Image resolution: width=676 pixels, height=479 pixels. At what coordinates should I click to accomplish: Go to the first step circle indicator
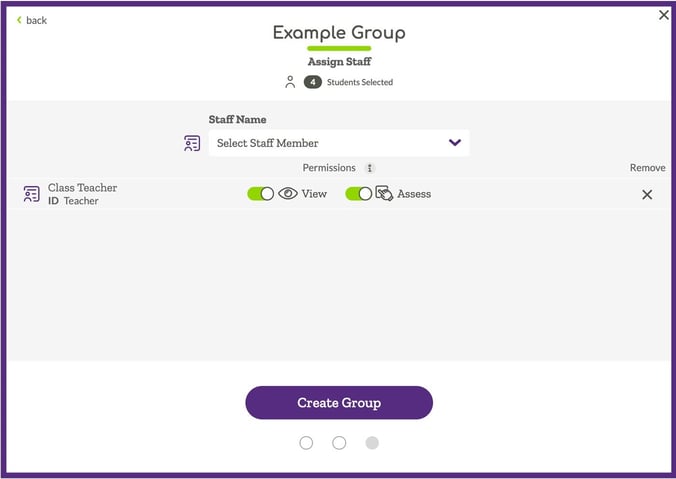pyautogui.click(x=306, y=443)
